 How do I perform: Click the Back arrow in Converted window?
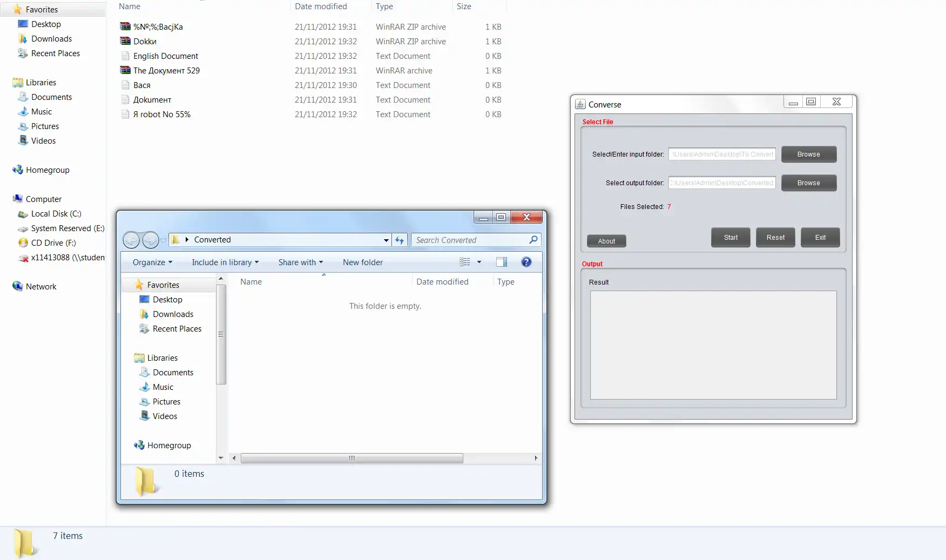tap(131, 240)
